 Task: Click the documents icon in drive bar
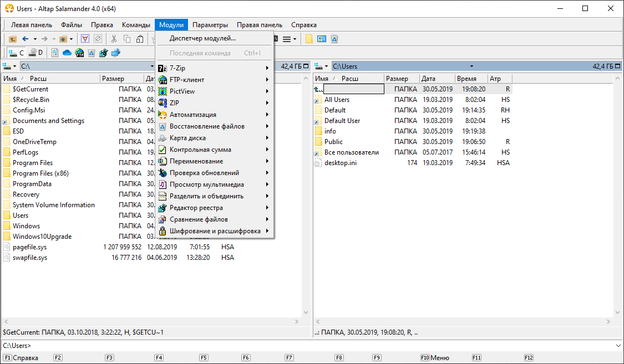[55, 53]
